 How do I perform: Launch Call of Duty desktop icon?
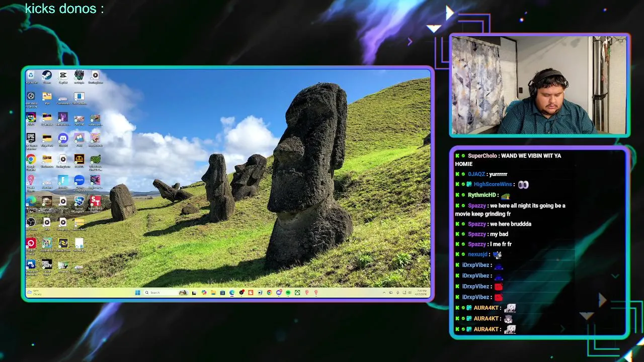tap(47, 266)
